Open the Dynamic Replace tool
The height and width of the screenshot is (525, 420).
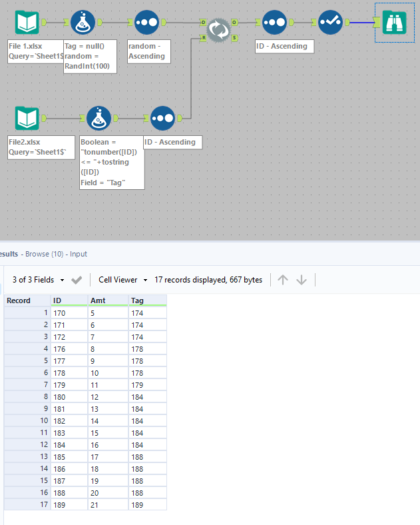(218, 30)
